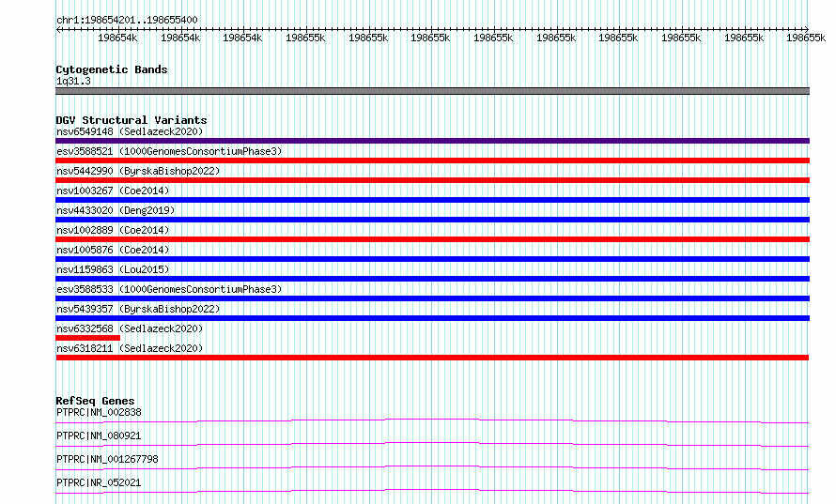Select the 1q31.3 band label
The height and width of the screenshot is (504, 836).
click(73, 81)
